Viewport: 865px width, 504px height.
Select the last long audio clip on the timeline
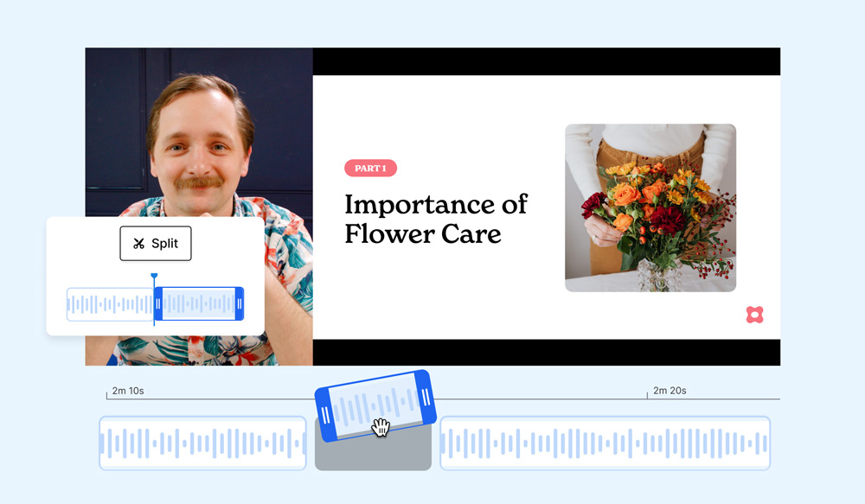tap(605, 443)
